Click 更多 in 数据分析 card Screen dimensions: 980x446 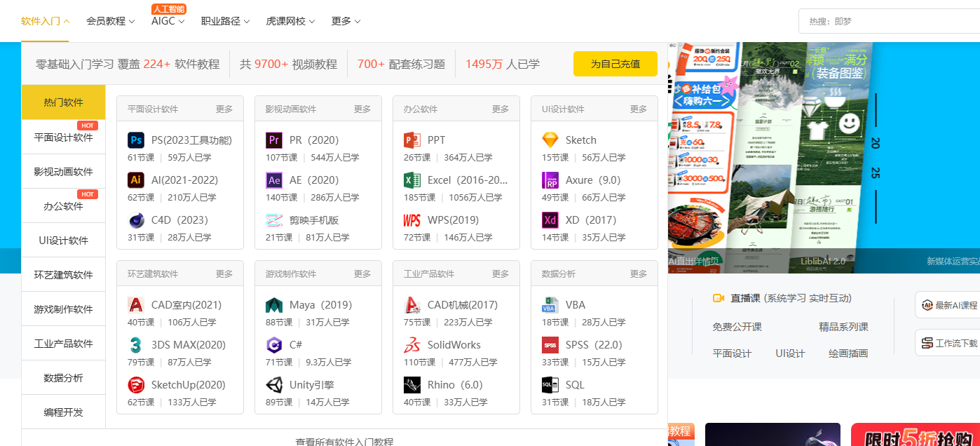[x=639, y=274]
